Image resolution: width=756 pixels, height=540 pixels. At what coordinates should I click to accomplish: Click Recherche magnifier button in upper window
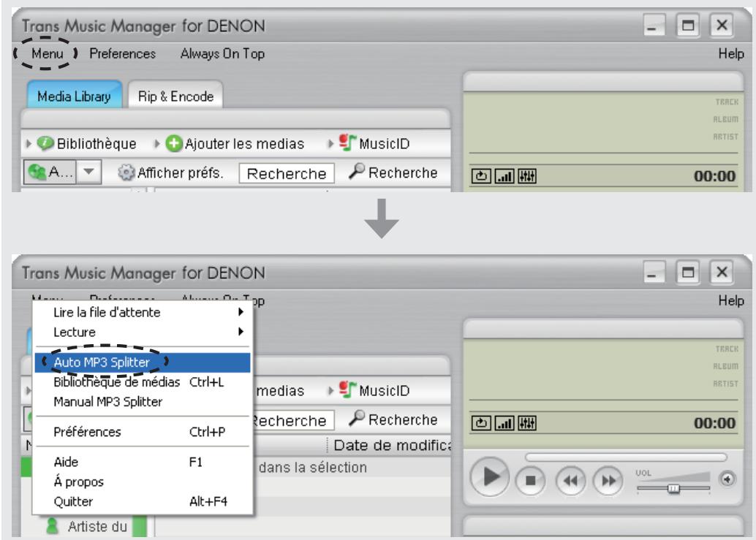point(393,172)
